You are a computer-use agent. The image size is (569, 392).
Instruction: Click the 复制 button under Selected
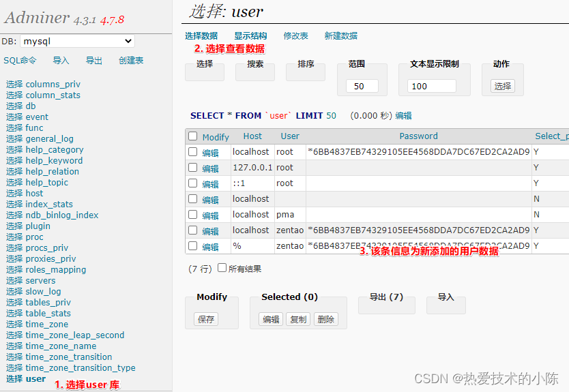click(x=298, y=320)
